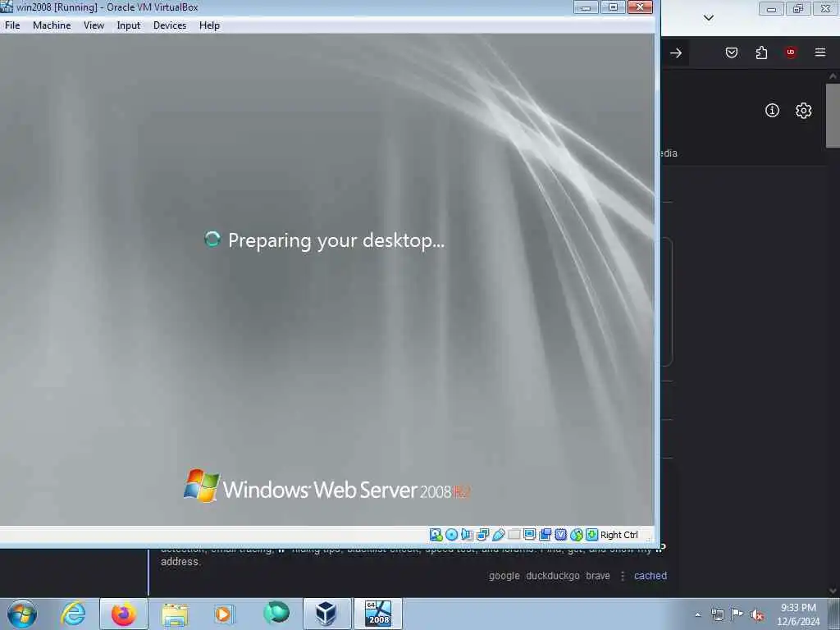The image size is (840, 630).
Task: Click the USB devices status icon
Action: coord(498,535)
